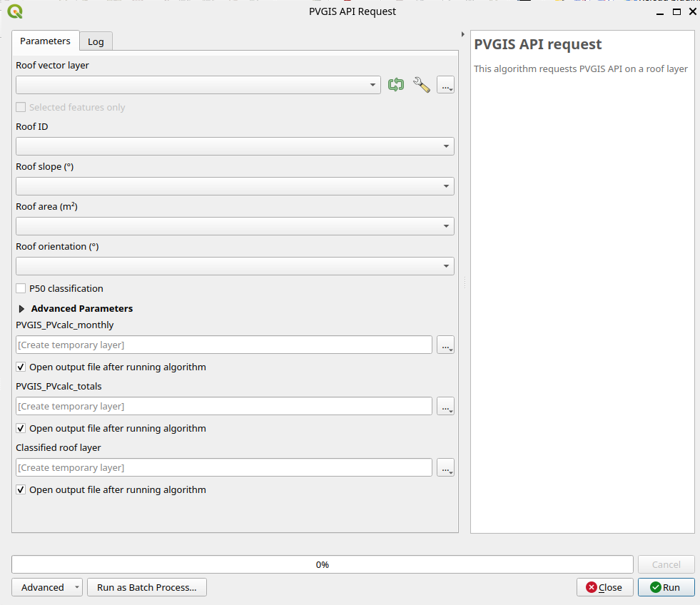This screenshot has height=605, width=700.
Task: Select the Parameters tab
Action: [45, 41]
